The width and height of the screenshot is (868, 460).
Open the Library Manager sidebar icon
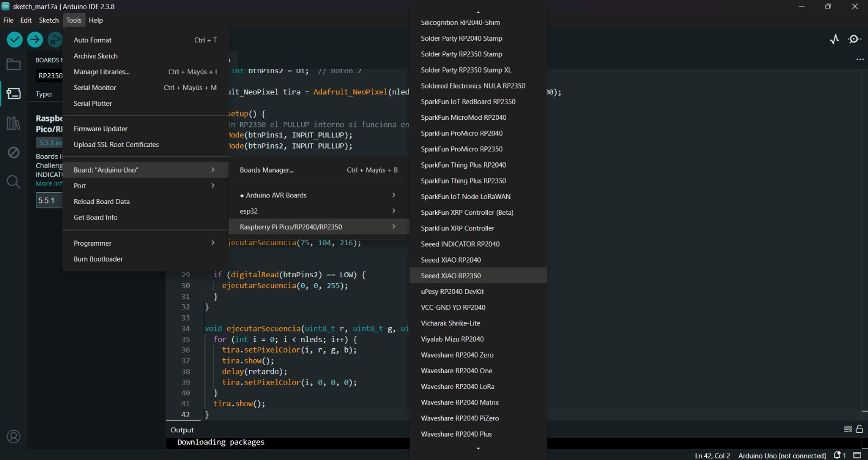(14, 123)
